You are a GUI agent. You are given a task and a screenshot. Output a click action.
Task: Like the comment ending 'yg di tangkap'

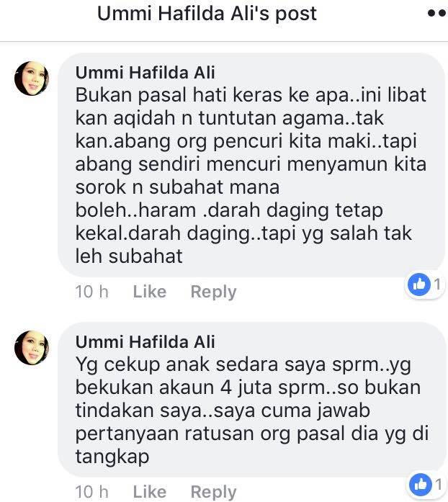coord(150,492)
